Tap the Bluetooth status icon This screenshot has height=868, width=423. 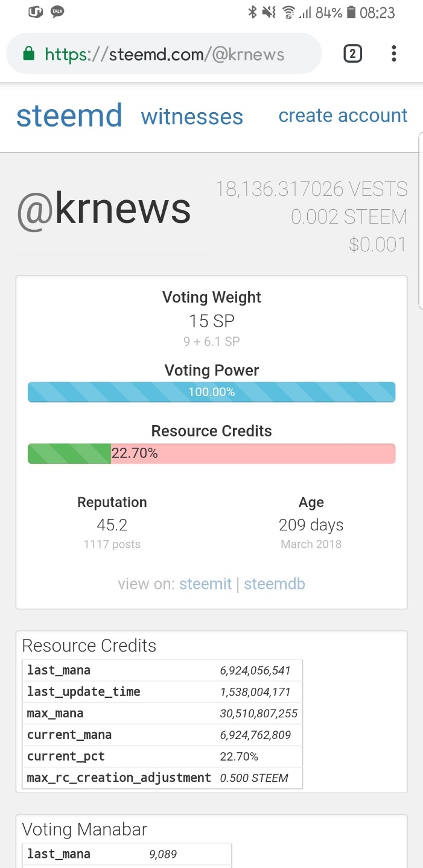pos(252,12)
